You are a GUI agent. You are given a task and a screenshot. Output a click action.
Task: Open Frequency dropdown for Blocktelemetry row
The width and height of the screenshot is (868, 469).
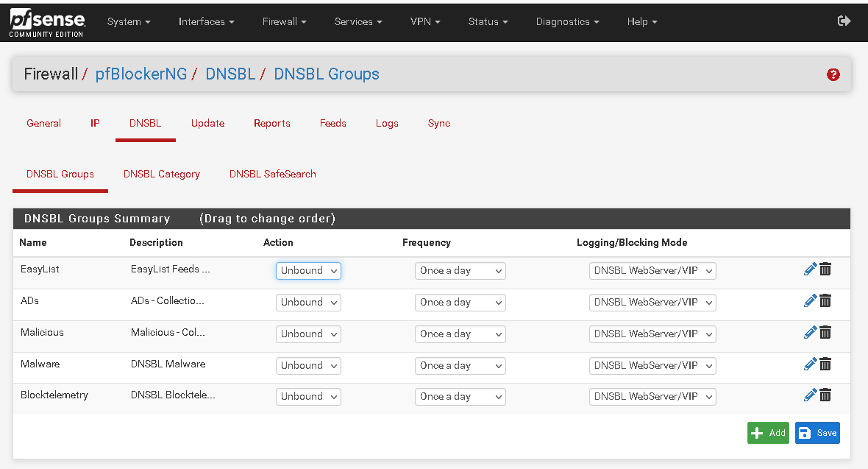[x=460, y=396]
